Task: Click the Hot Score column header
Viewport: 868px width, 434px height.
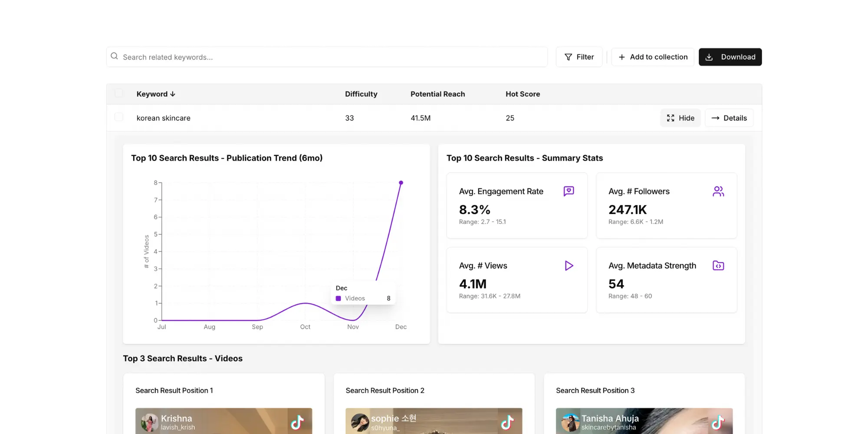Action: pyautogui.click(x=523, y=94)
